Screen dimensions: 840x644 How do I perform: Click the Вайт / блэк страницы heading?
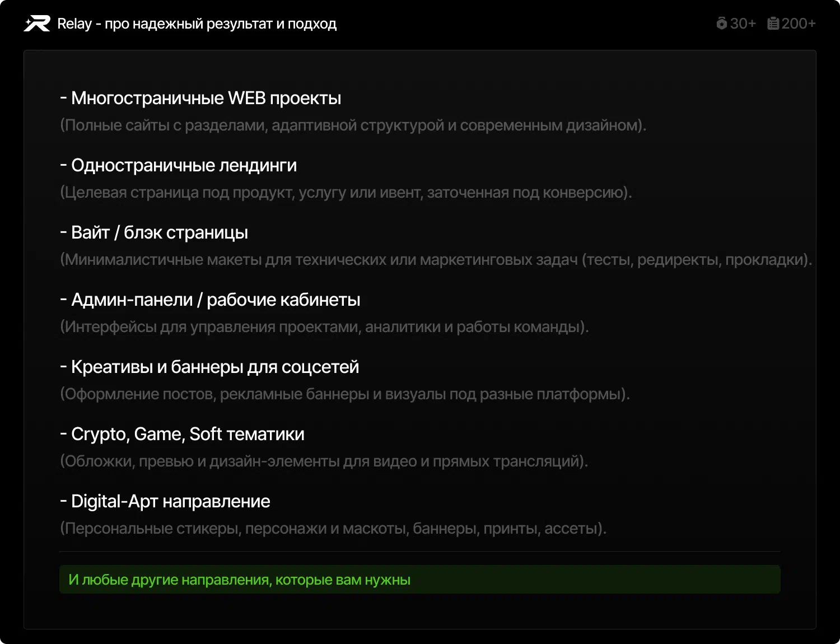pyautogui.click(x=154, y=232)
